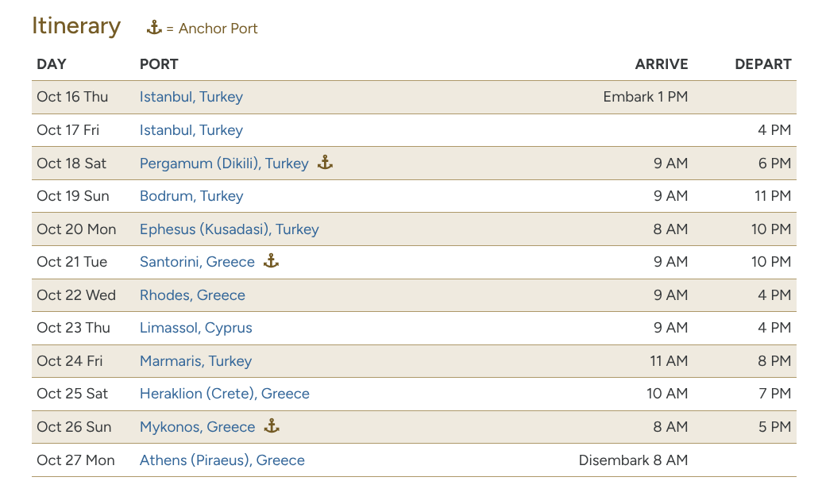
Task: Click the PORT column header
Action: coord(159,64)
